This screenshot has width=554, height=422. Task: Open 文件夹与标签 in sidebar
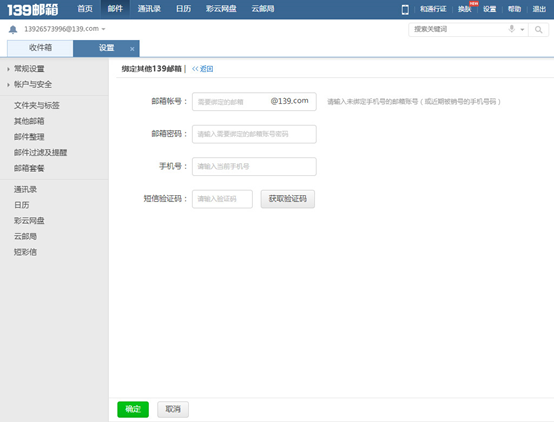coord(36,105)
